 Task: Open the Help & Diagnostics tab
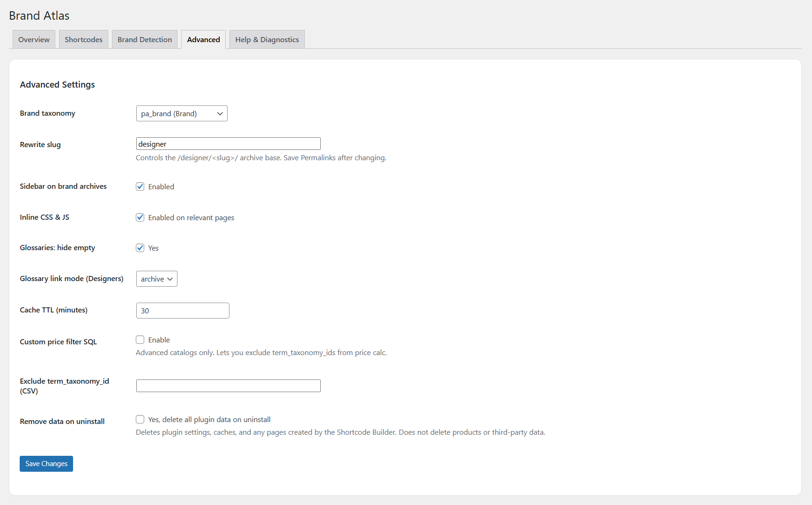pyautogui.click(x=266, y=39)
